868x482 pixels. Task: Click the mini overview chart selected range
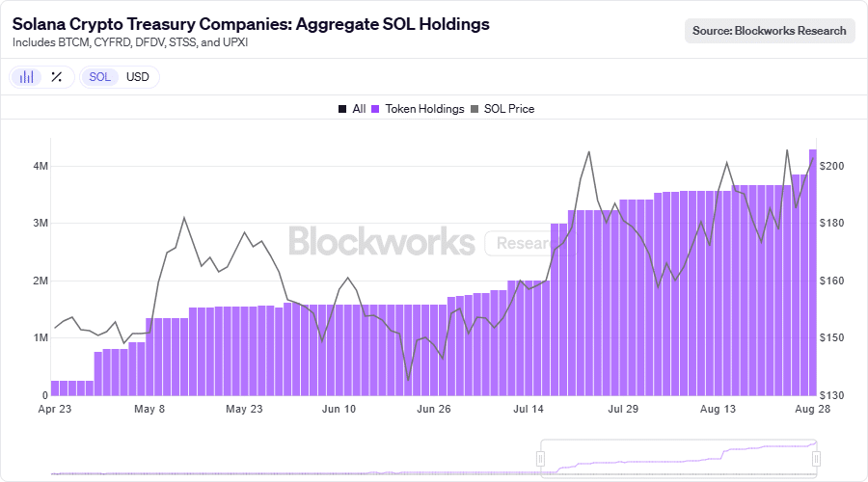(x=678, y=459)
